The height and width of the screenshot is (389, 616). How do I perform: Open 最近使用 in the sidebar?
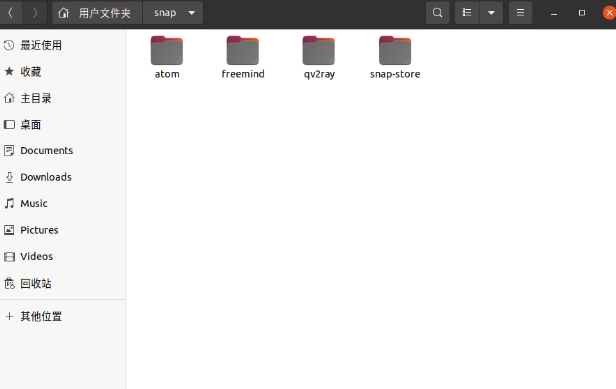[x=63, y=45]
